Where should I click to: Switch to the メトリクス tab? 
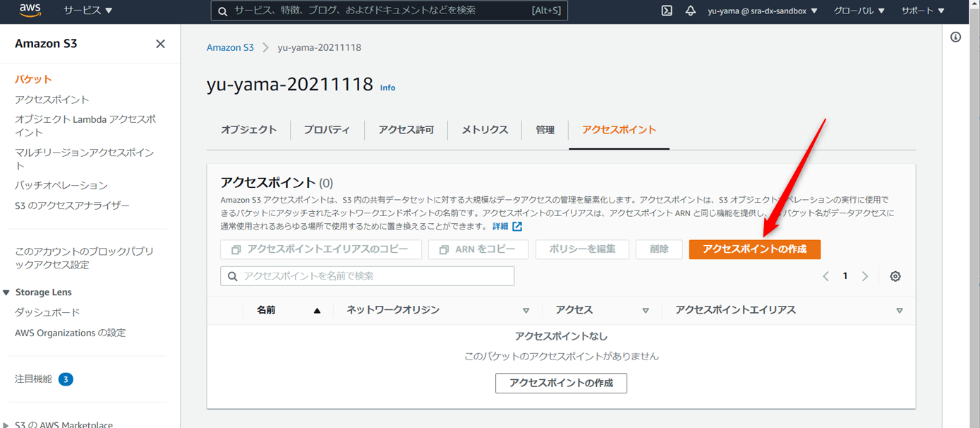[485, 130]
